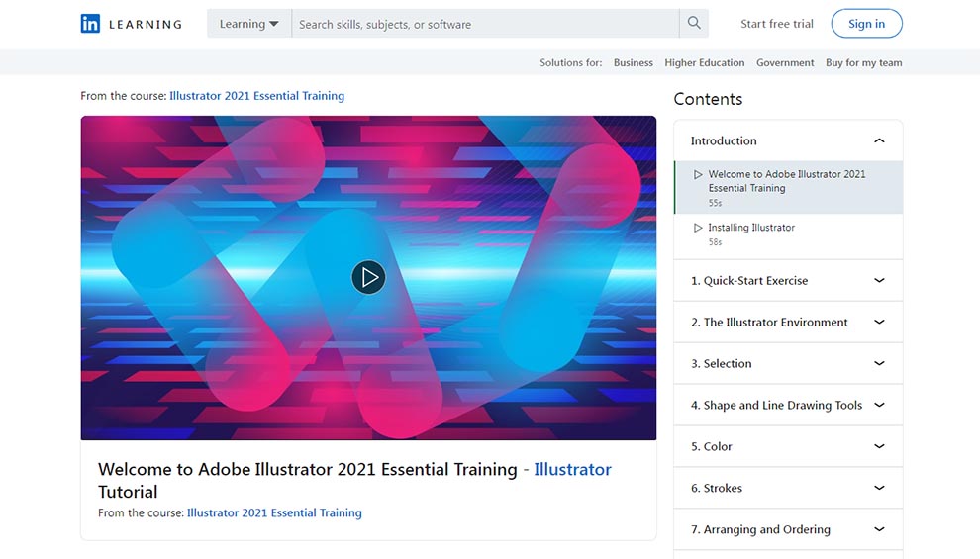Click the 55s duration label
980x559 pixels.
715,203
